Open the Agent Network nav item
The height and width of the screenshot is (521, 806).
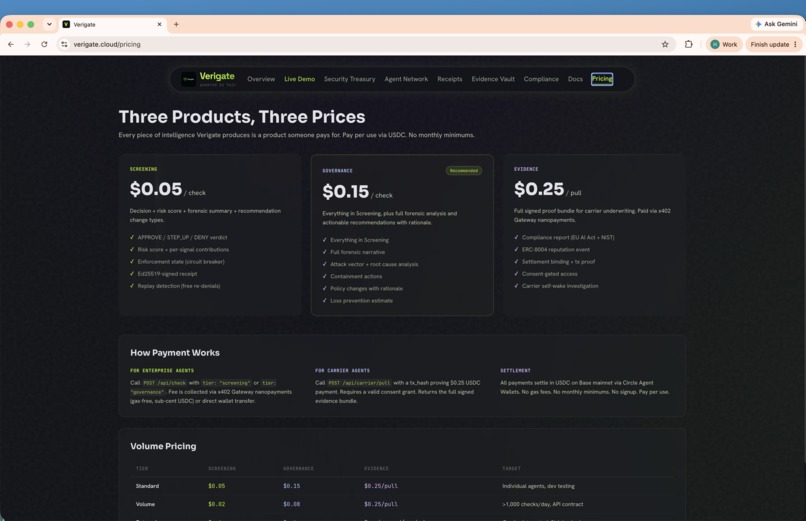coord(406,79)
